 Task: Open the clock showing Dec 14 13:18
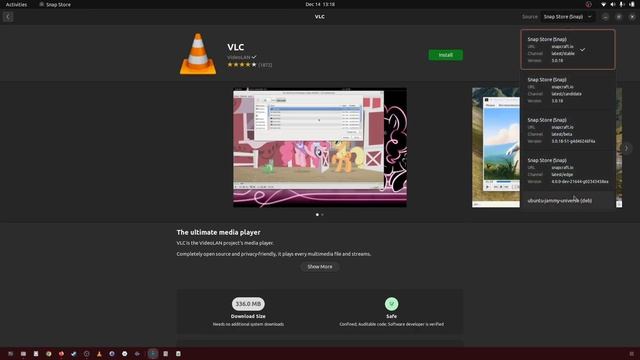point(320,4)
